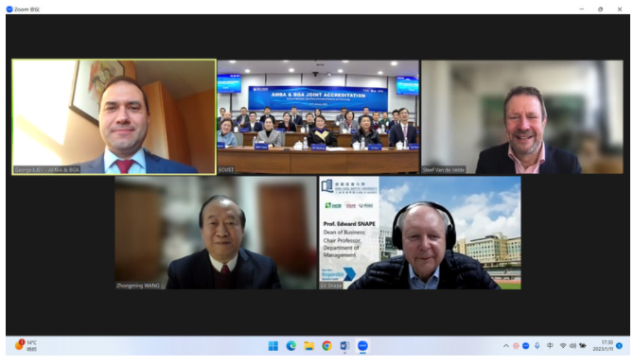Click the microphone icon in system tray

[537, 346]
